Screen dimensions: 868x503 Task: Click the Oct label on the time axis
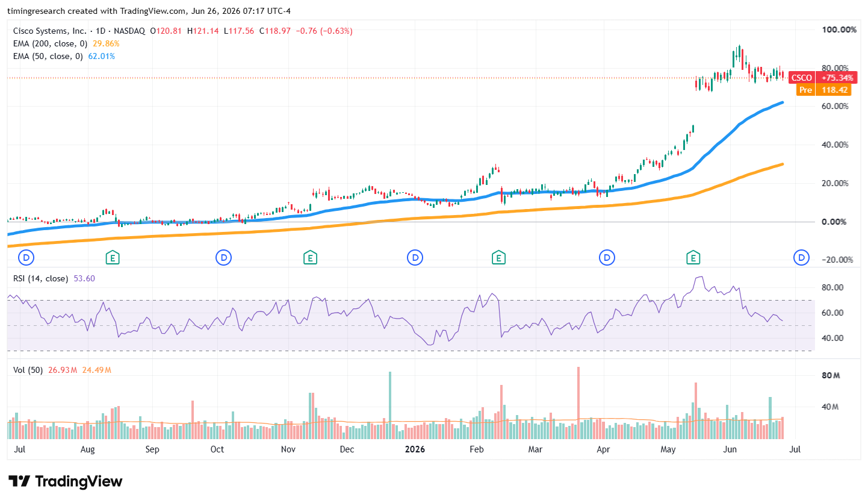click(x=217, y=449)
